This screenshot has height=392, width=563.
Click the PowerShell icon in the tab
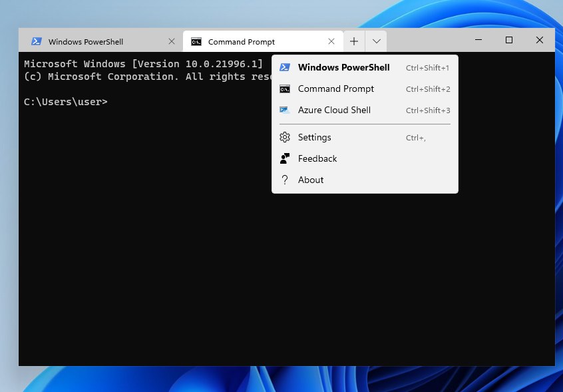coord(36,41)
